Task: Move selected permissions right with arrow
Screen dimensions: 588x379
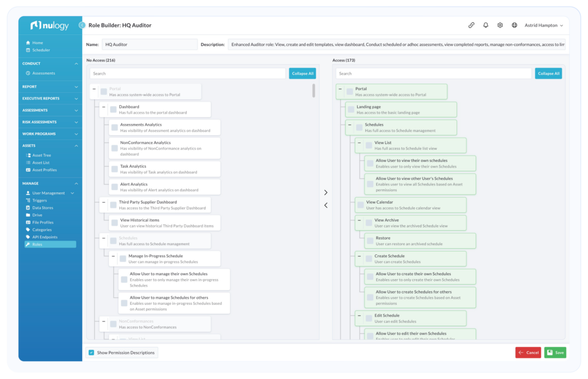Action: [326, 192]
